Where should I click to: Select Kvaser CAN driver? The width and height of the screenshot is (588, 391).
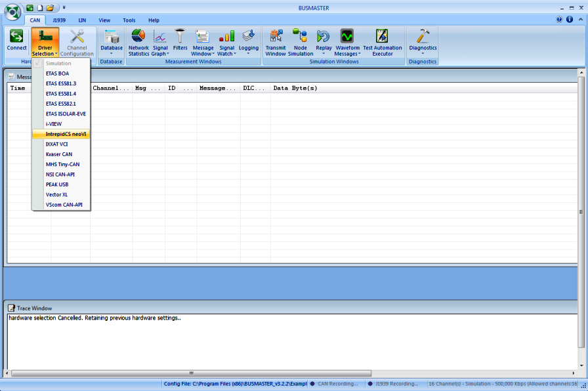[x=59, y=154]
